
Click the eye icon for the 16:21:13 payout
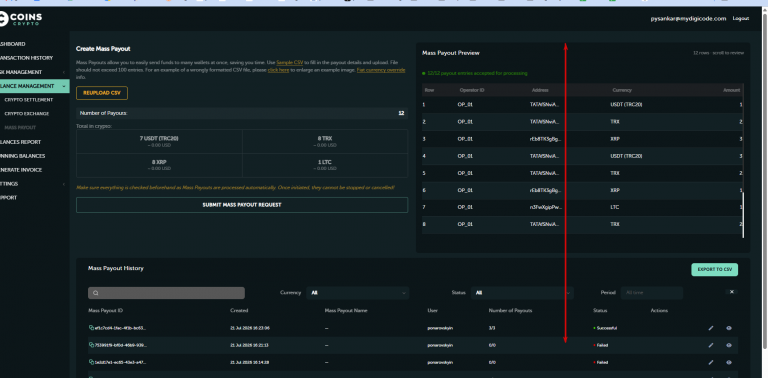pyautogui.click(x=729, y=345)
